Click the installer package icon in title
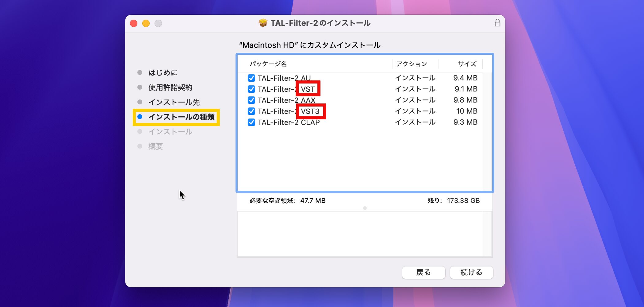Image resolution: width=644 pixels, height=307 pixels. (x=263, y=23)
